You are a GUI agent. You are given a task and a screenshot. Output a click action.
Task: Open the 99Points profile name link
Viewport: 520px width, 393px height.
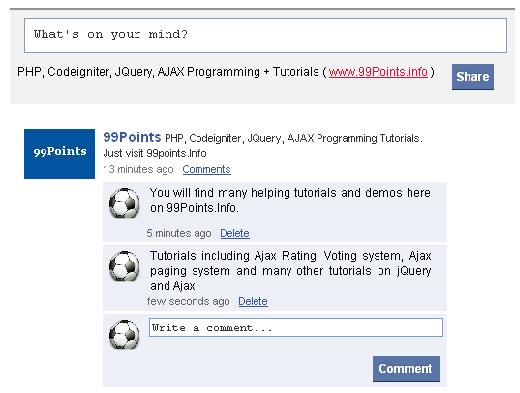click(x=132, y=137)
